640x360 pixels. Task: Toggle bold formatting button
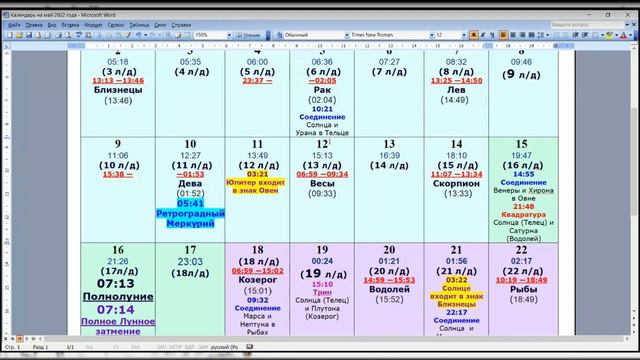[x=473, y=35]
